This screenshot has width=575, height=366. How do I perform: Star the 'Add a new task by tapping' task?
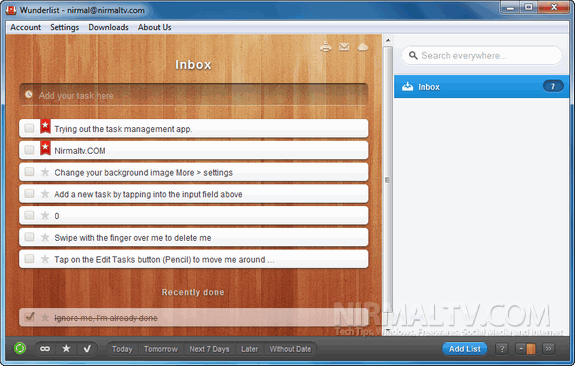coord(45,194)
